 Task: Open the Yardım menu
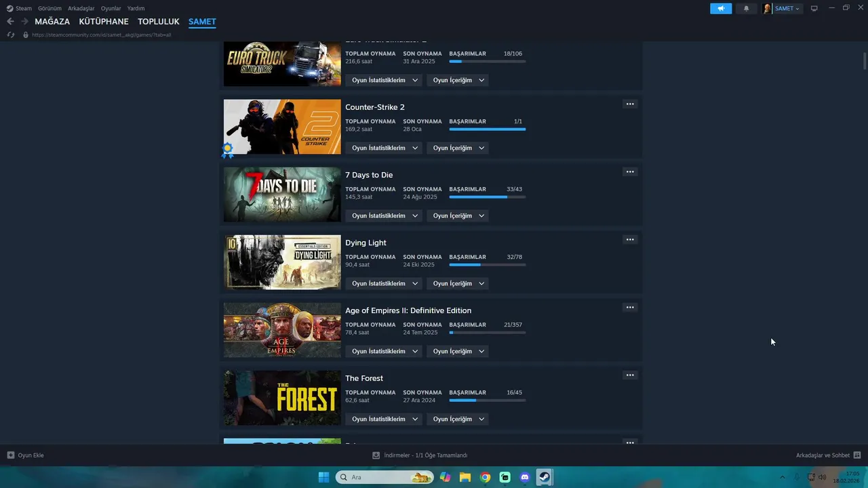click(136, 8)
